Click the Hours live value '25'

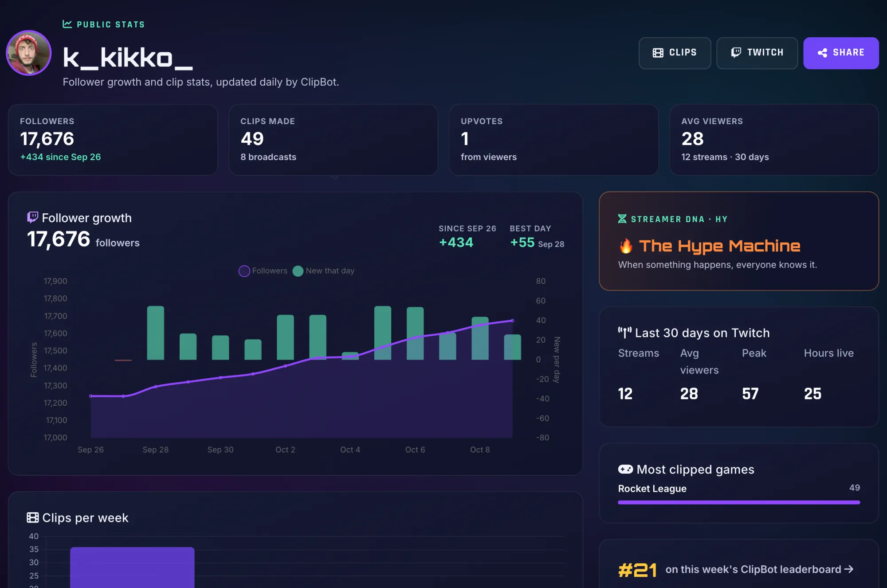(812, 393)
